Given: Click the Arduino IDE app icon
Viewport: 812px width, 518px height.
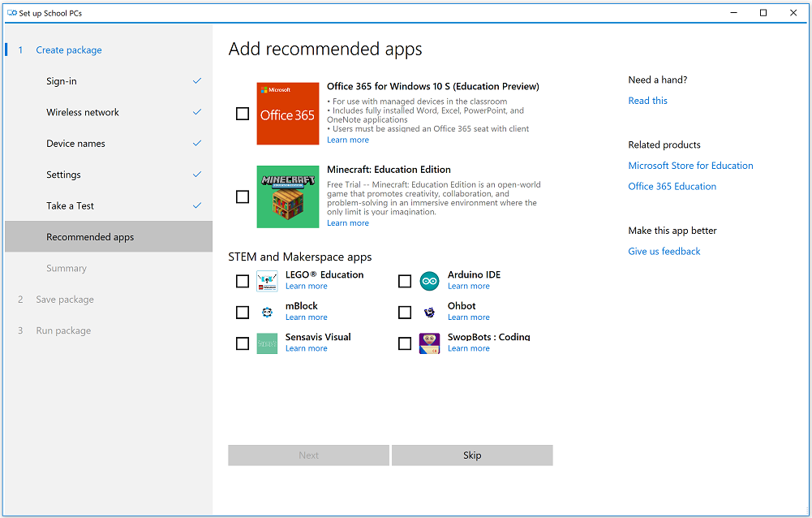Looking at the screenshot, I should (x=429, y=281).
